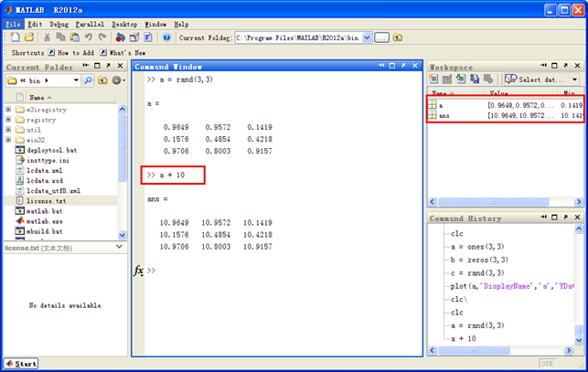Expand the m3iregistry folder
This screenshot has height=372, width=588.
(x=8, y=109)
